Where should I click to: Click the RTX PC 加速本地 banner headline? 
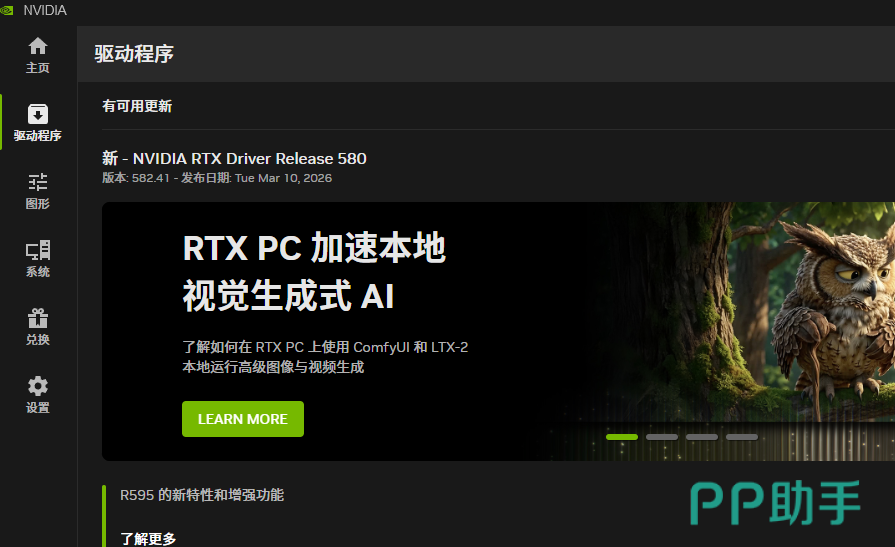tap(314, 248)
